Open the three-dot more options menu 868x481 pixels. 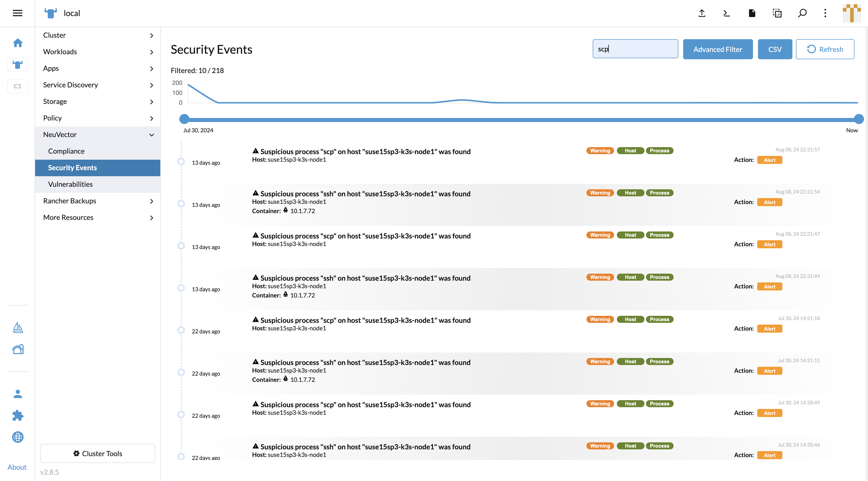click(x=825, y=13)
